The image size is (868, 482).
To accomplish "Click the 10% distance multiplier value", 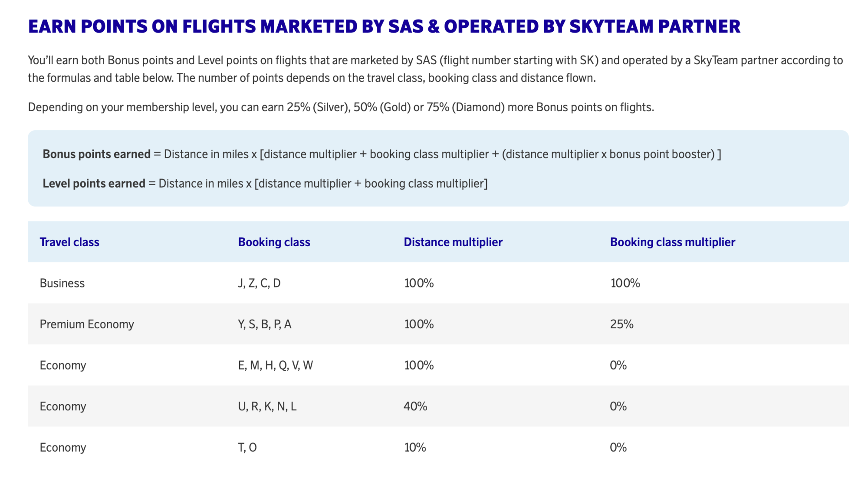I will [x=415, y=447].
